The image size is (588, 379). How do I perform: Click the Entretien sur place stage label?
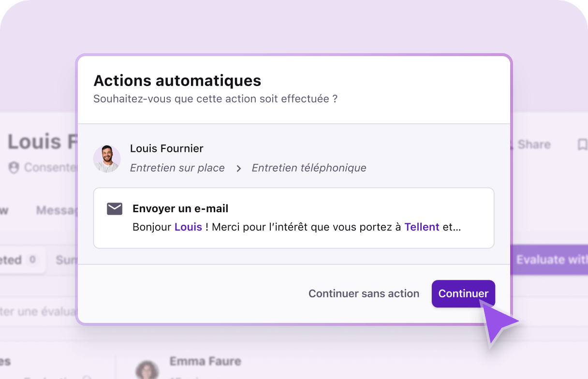pyautogui.click(x=177, y=168)
